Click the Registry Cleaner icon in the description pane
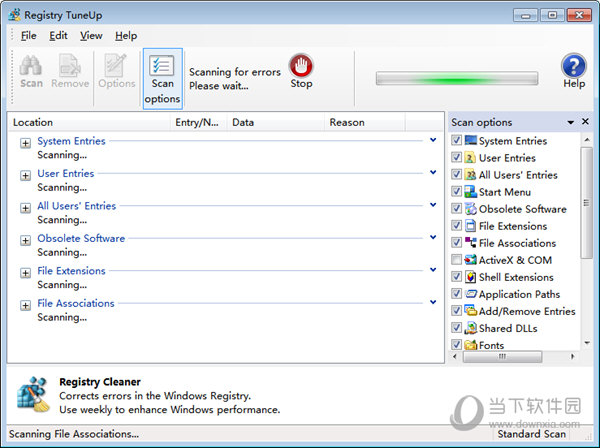 point(33,394)
